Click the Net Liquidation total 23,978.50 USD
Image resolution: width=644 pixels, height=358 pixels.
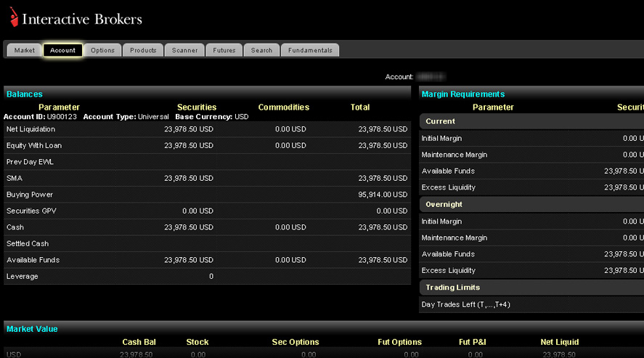383,129
